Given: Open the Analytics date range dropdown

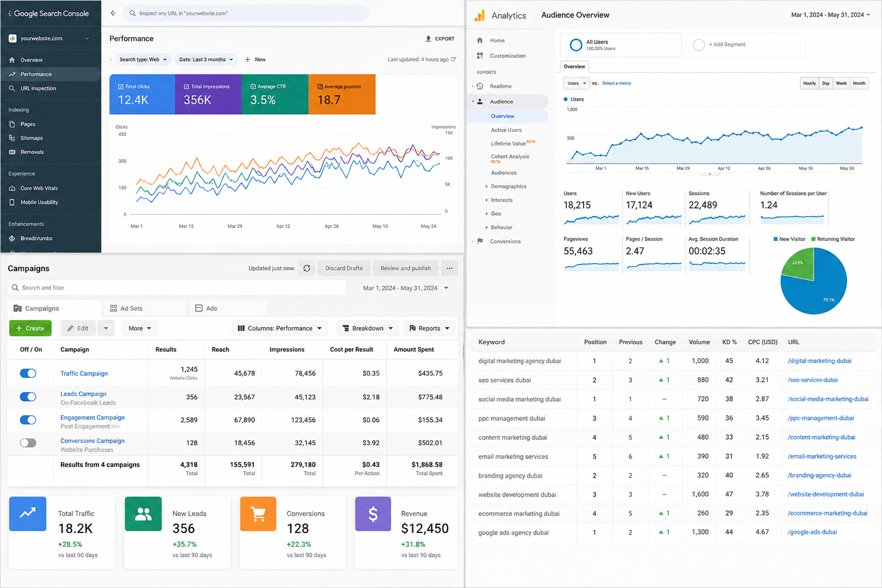Looking at the screenshot, I should tap(830, 15).
